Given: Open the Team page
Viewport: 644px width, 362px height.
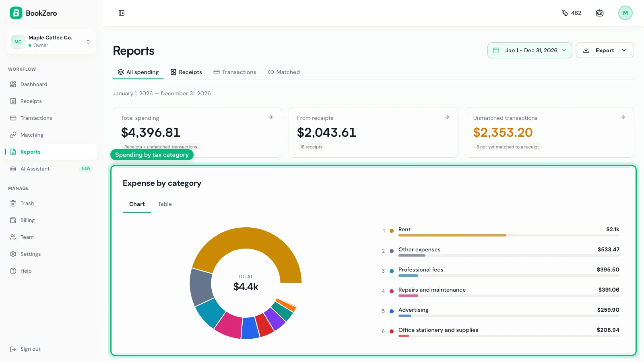Looking at the screenshot, I should click(x=51, y=237).
